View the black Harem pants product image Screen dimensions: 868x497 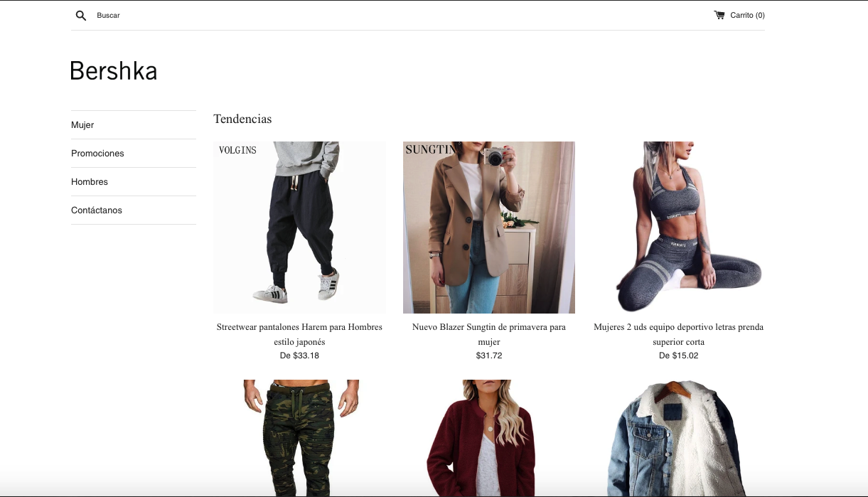click(299, 228)
